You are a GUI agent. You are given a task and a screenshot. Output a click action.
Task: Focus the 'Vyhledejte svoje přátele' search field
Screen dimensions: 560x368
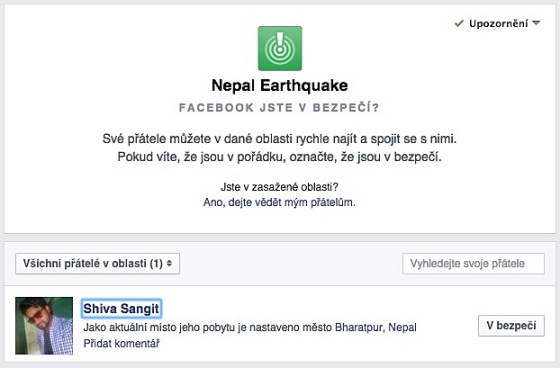473,264
